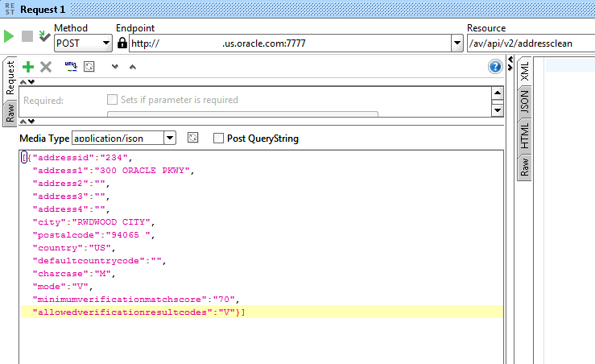595x364 pixels.
Task: Remove the parameter with the grey X icon
Action: 46,67
